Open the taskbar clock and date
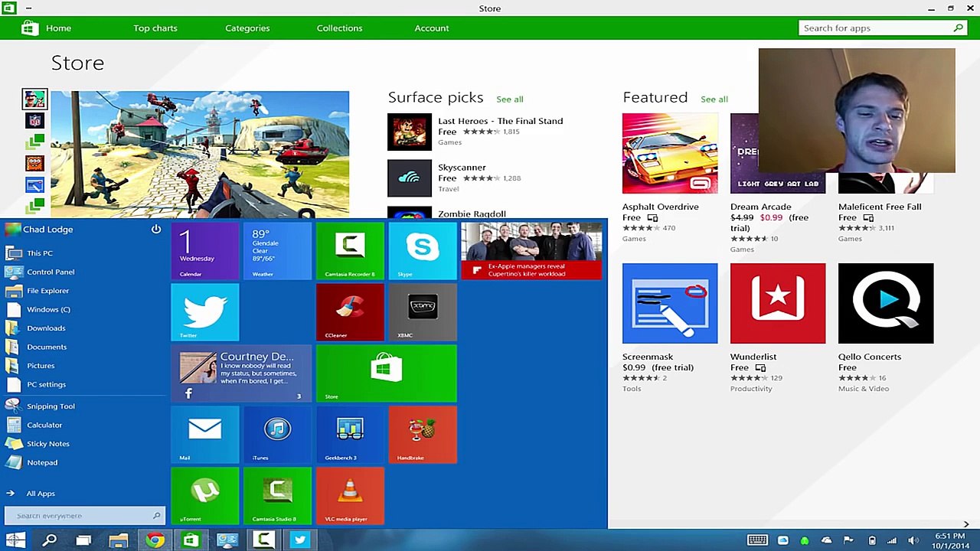The image size is (980, 551). pyautogui.click(x=949, y=540)
